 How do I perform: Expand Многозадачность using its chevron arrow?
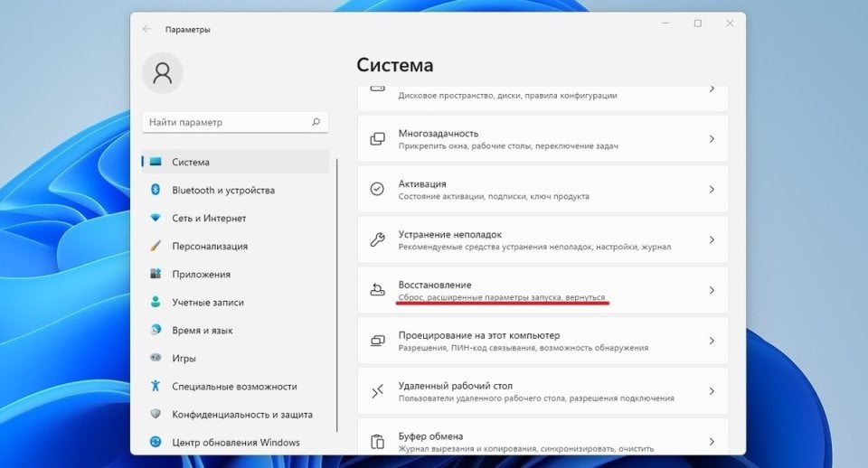point(712,139)
